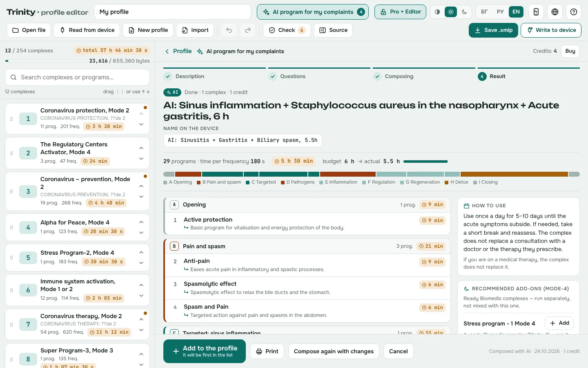
Task: Open the help question mark icon
Action: 574,12
